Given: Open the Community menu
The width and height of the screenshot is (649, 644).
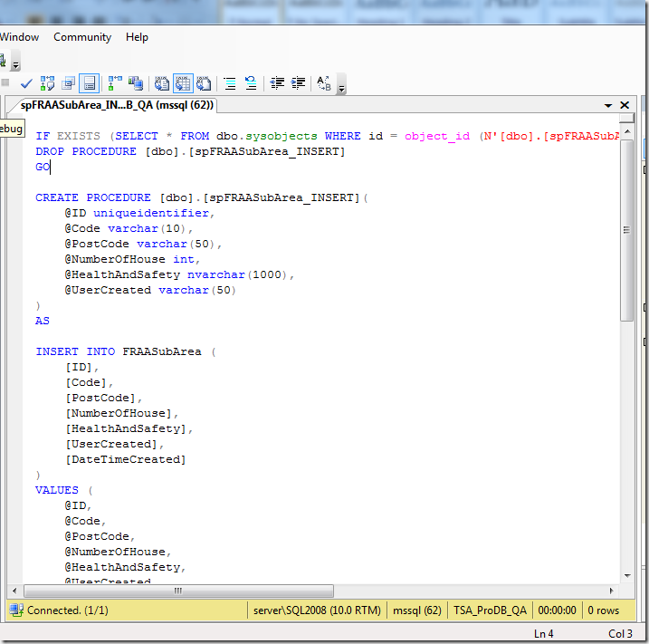Looking at the screenshot, I should [82, 37].
